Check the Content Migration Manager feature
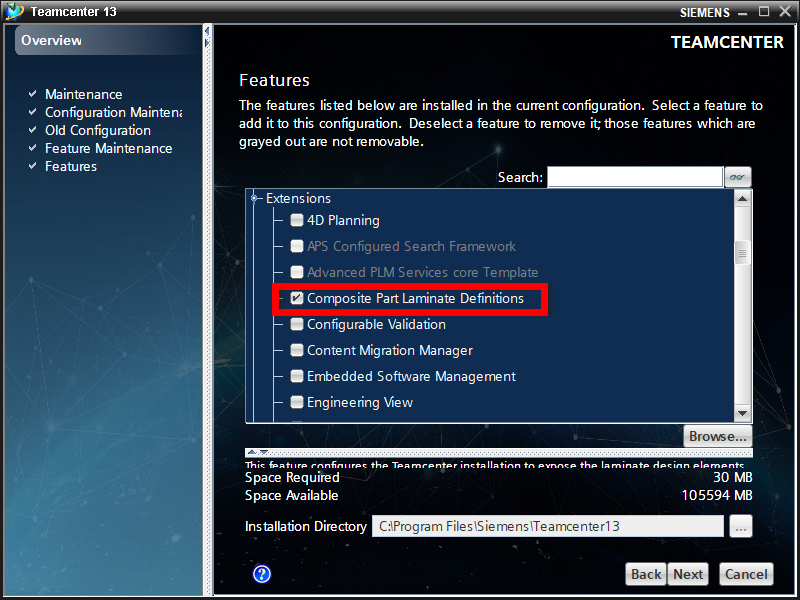Image resolution: width=800 pixels, height=600 pixels. (296, 350)
